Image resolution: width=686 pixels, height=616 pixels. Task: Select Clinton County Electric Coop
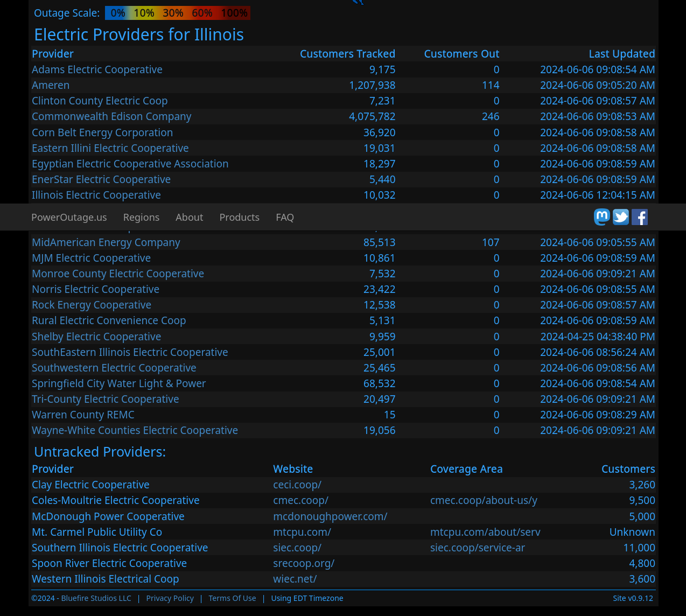pos(100,101)
